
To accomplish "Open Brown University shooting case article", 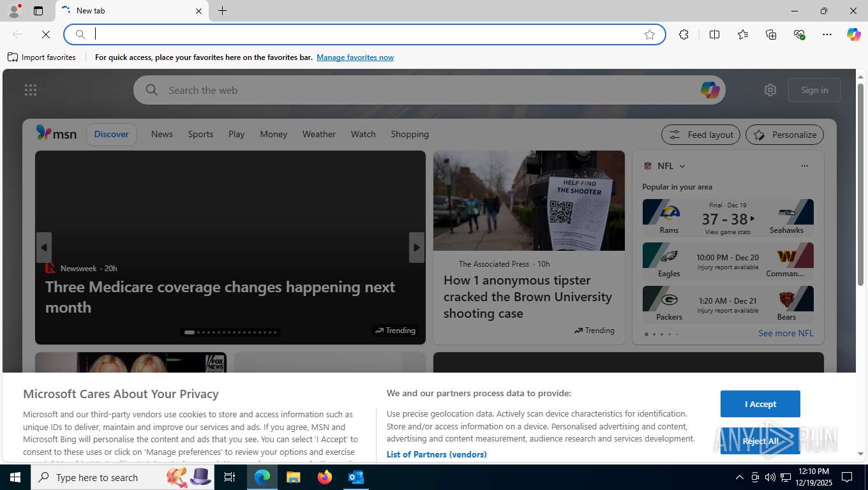I will click(528, 297).
